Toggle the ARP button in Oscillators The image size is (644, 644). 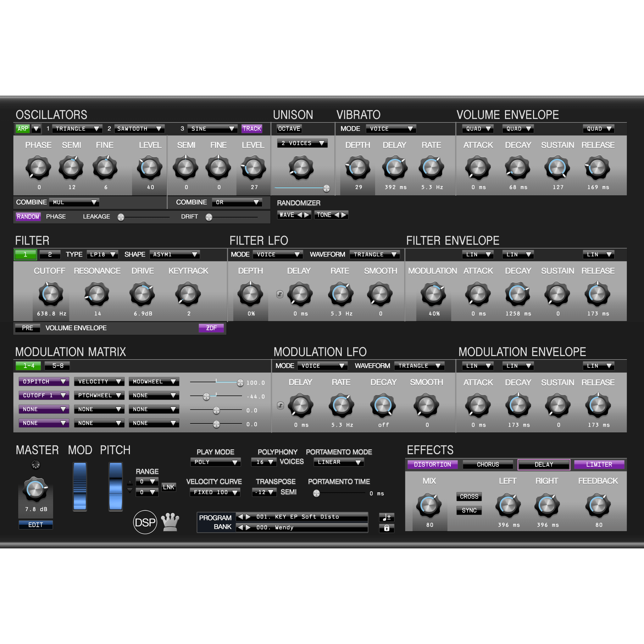point(23,129)
